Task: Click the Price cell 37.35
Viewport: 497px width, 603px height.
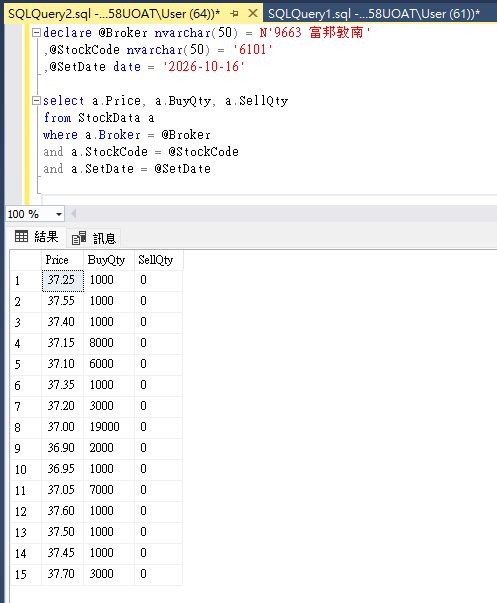Action: (62, 386)
